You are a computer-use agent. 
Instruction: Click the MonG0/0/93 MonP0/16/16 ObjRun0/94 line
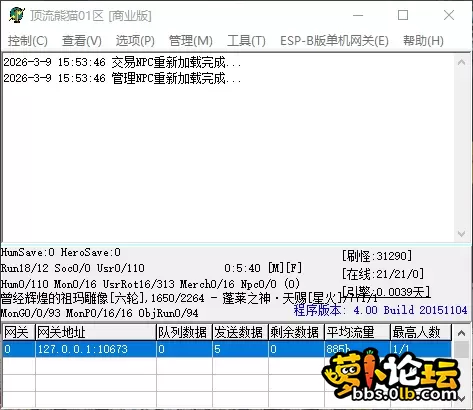[100, 313]
